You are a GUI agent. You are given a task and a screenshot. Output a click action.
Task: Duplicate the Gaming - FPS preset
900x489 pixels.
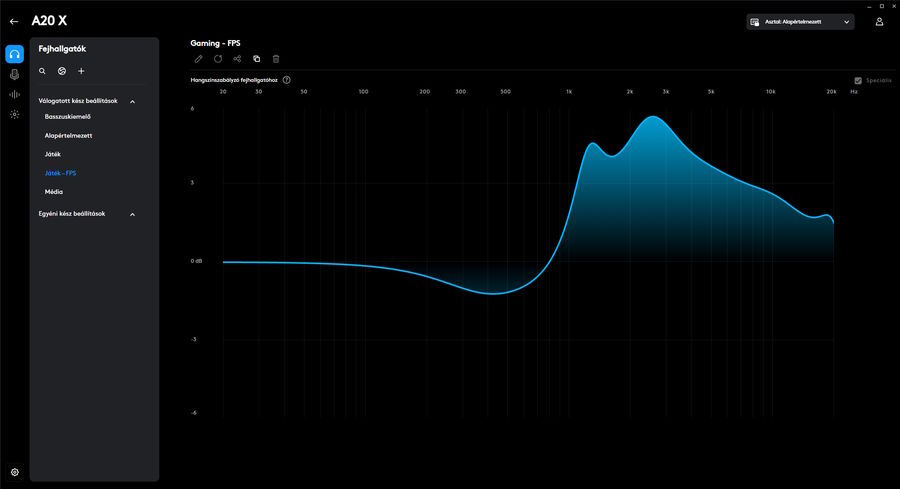(x=257, y=59)
